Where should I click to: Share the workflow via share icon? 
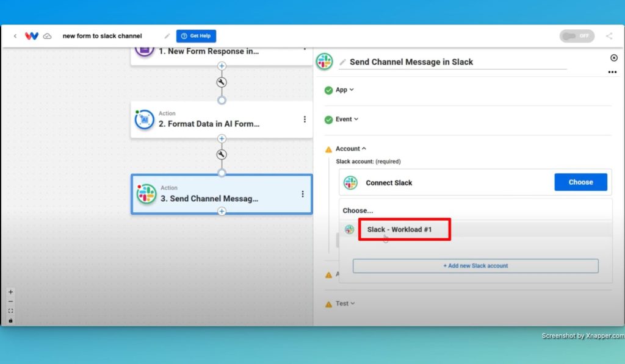(x=609, y=36)
